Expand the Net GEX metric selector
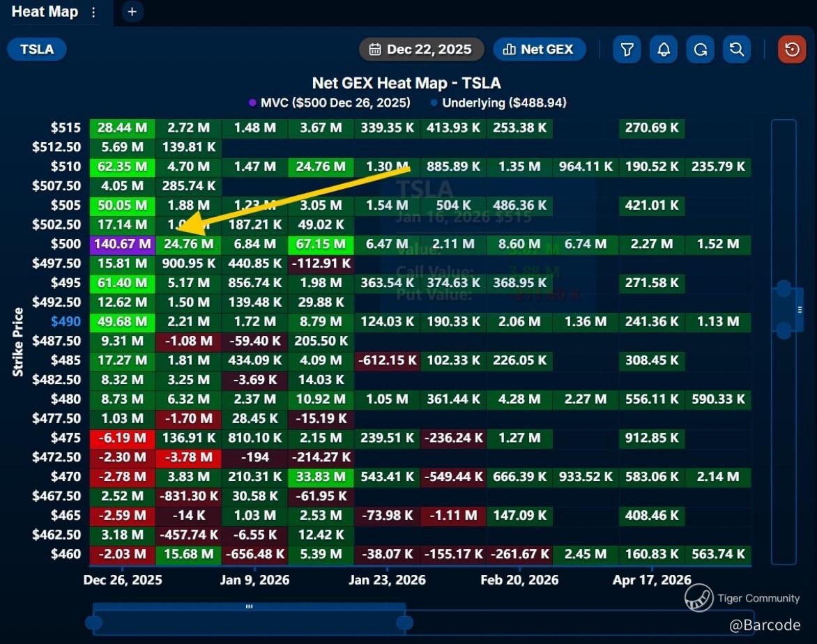Image resolution: width=817 pixels, height=644 pixels. 539,49
